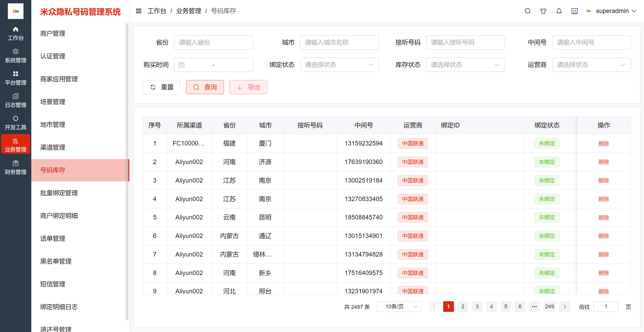Focus the 城市 input field
This screenshot has width=644, height=332.
[339, 42]
